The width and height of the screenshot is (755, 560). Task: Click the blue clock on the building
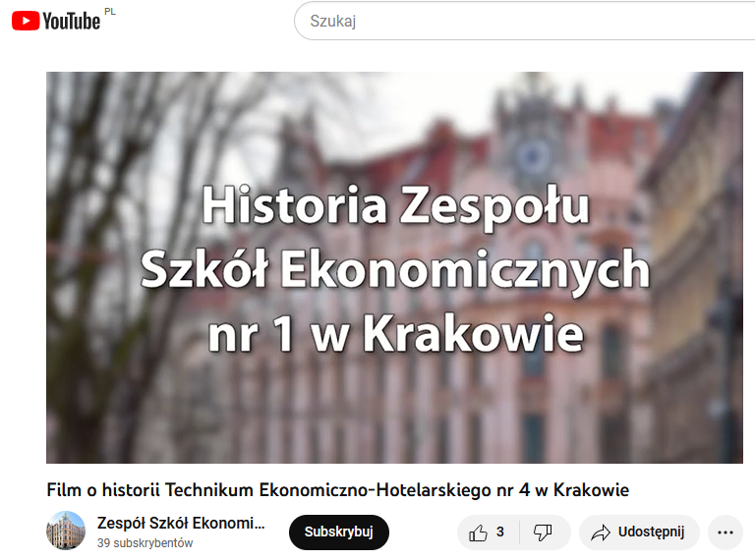tap(533, 155)
